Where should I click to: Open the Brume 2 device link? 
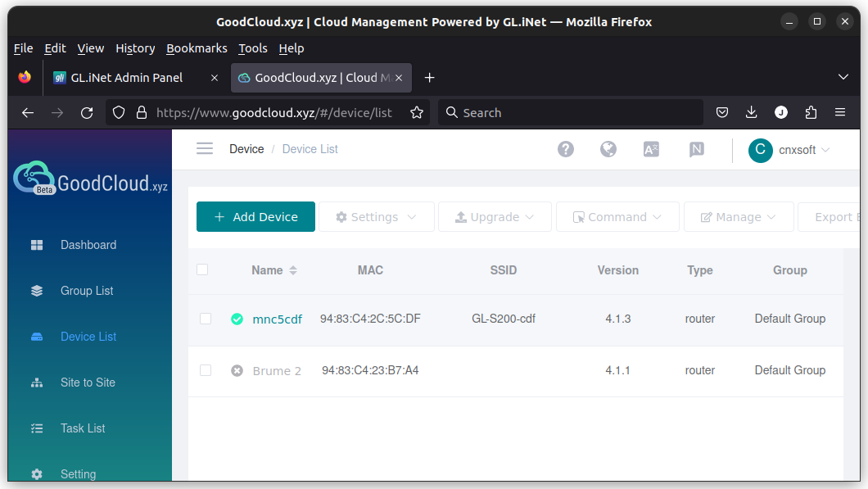tap(277, 371)
